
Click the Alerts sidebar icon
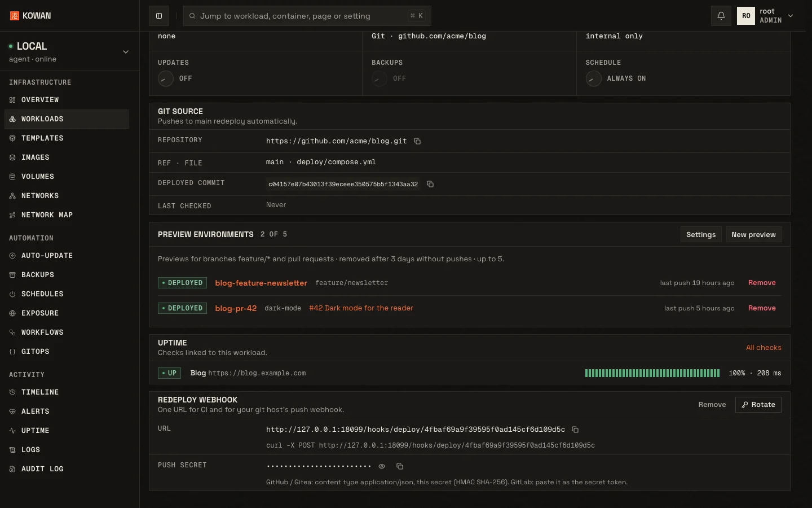tap(12, 411)
